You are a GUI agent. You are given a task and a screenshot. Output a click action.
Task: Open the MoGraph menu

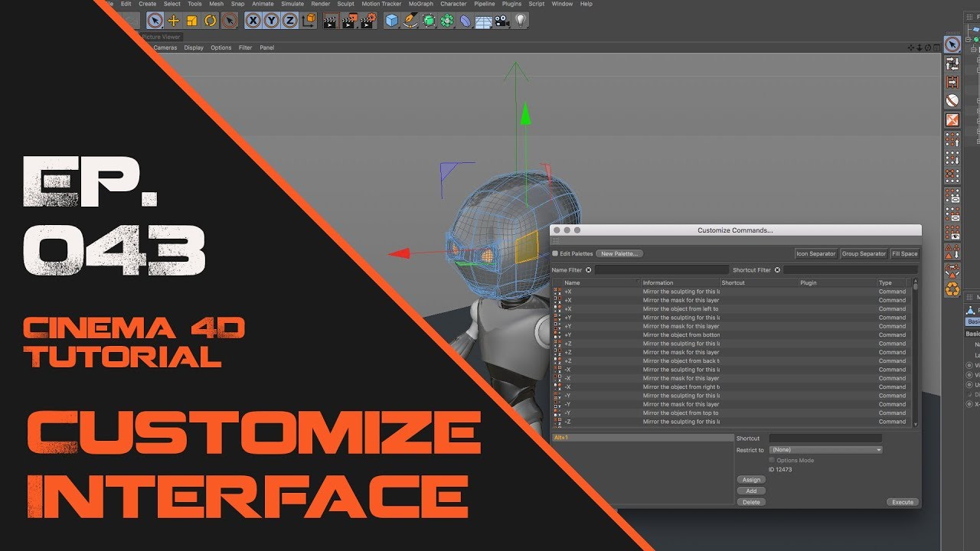420,4
